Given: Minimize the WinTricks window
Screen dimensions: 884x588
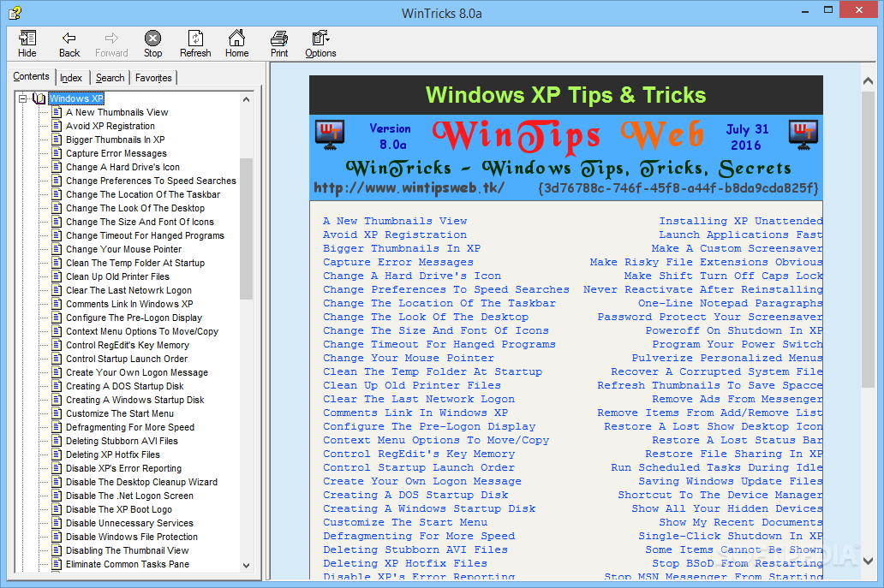Looking at the screenshot, I should [805, 10].
